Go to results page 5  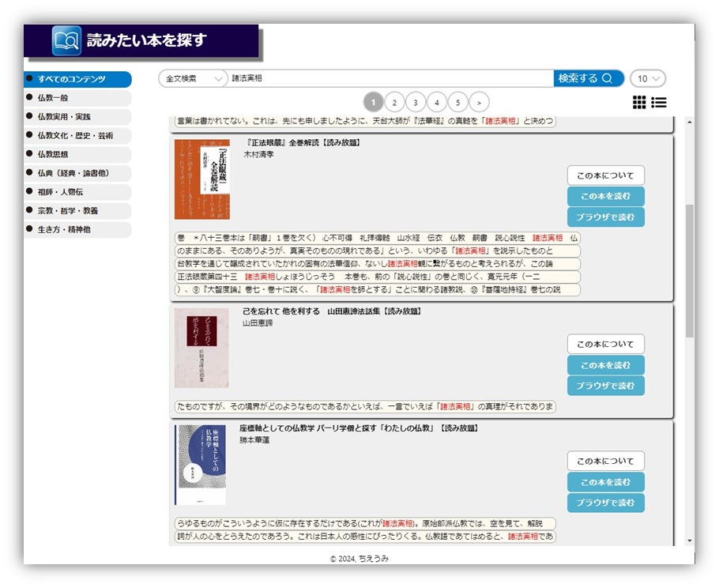point(457,102)
